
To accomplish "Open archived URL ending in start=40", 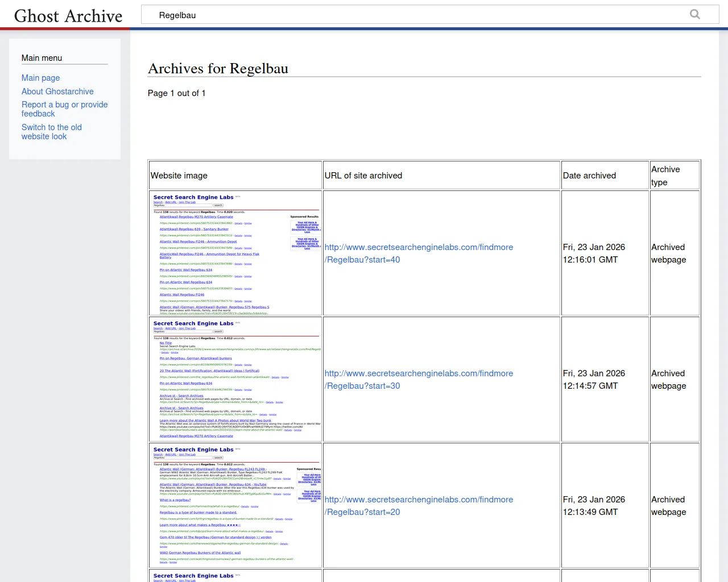I will pos(419,253).
